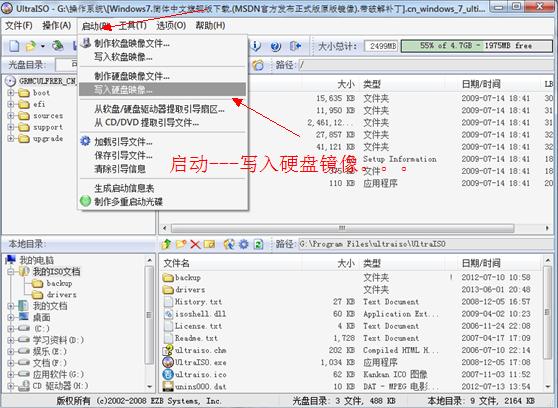Click the 我的电脑 computer icon
Viewport: 558px width, 408px height.
(x=11, y=260)
